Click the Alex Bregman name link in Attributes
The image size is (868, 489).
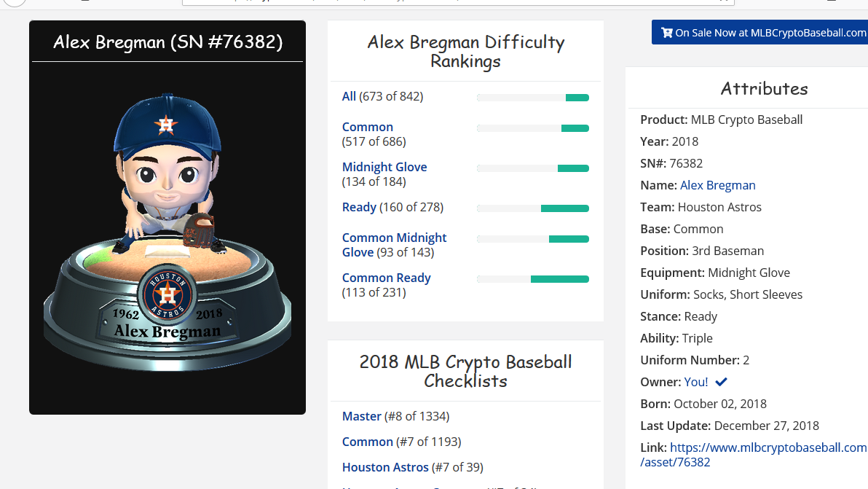717,185
